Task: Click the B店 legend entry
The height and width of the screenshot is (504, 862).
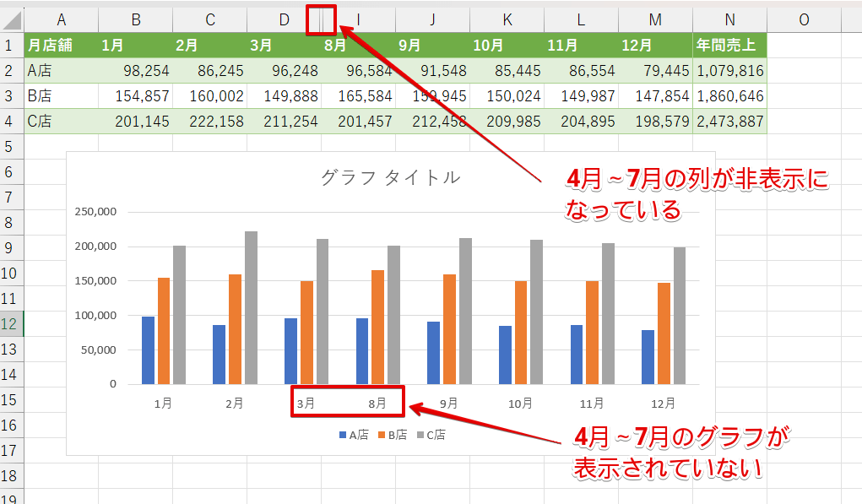Action: (392, 433)
